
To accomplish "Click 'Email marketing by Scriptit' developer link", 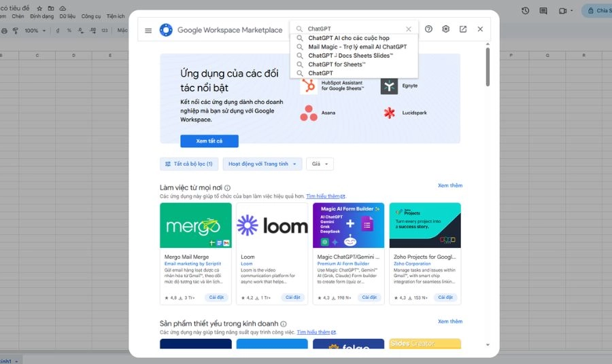I will [192, 264].
